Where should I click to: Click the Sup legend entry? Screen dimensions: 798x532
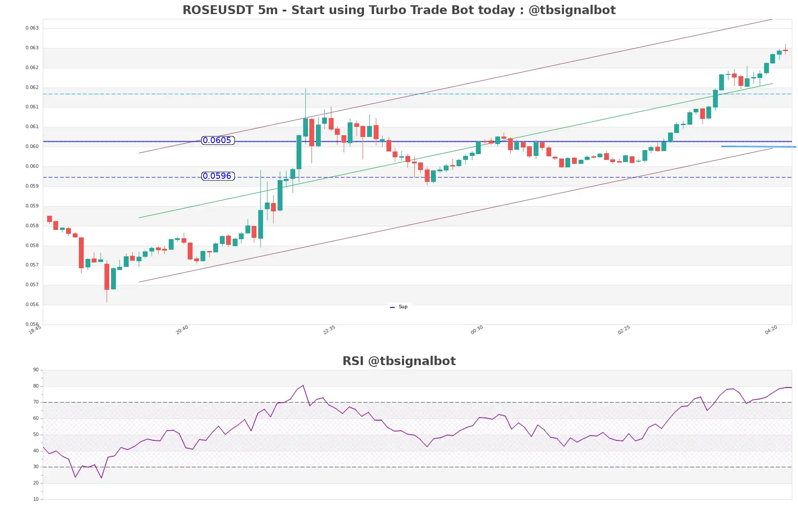399,307
